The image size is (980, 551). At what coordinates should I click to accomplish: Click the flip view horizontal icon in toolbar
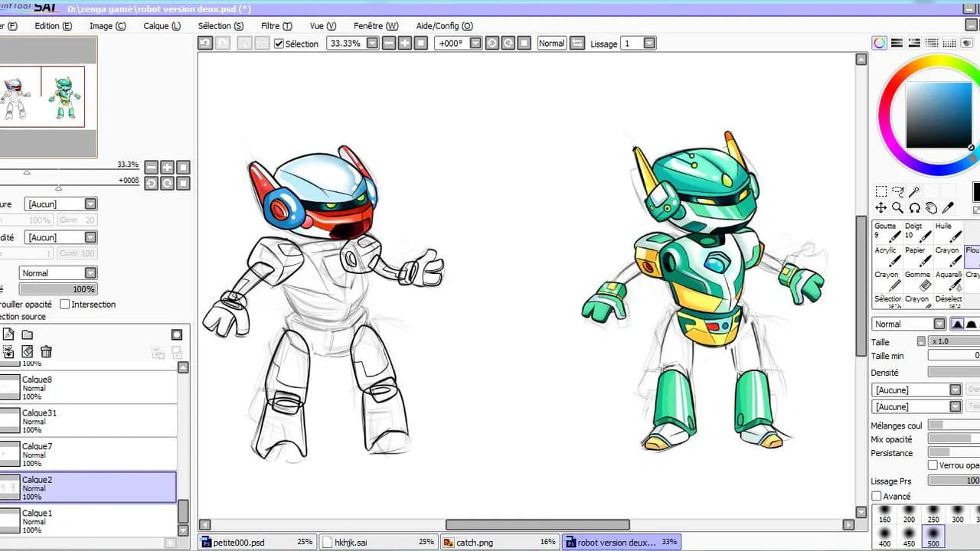coord(577,44)
